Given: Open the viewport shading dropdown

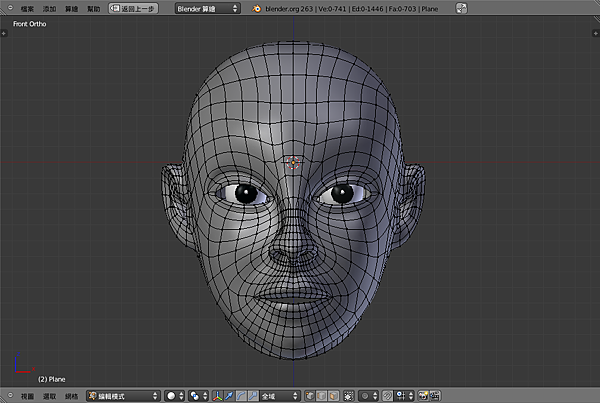Looking at the screenshot, I should [x=177, y=395].
